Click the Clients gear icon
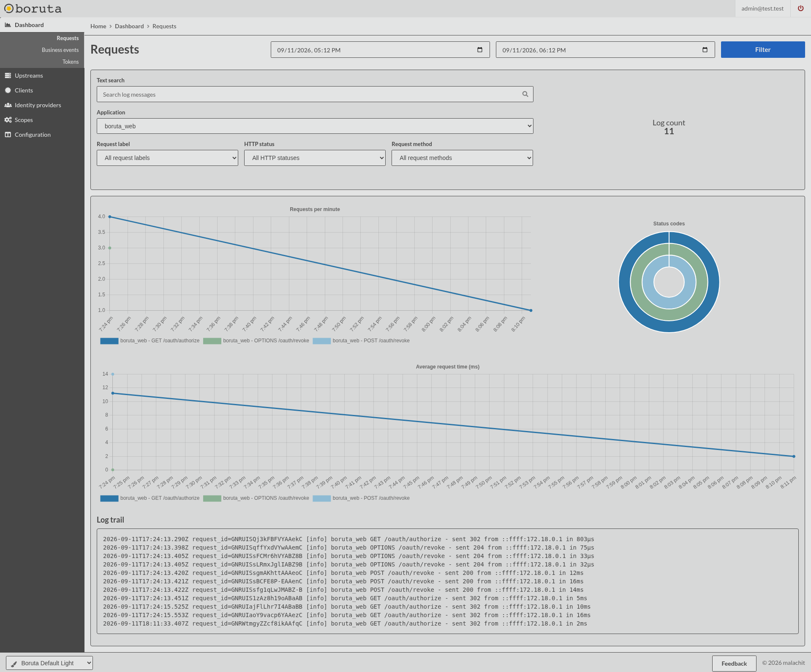 click(8, 90)
